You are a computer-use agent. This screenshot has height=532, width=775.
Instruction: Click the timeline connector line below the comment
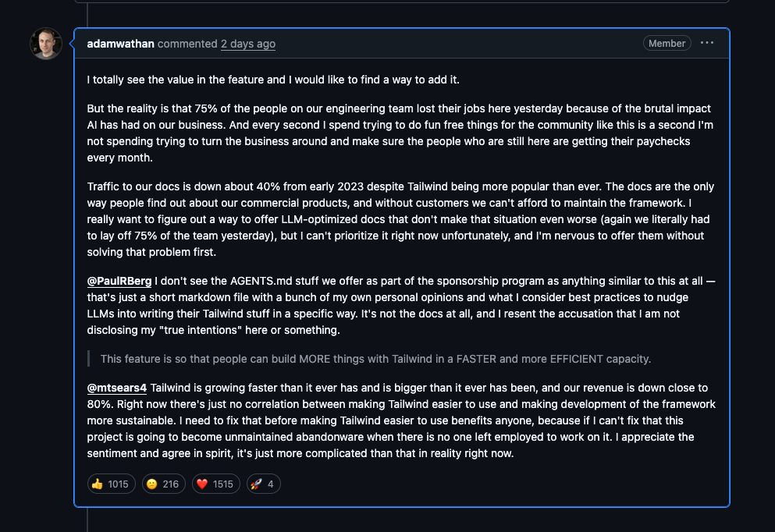coord(87,520)
